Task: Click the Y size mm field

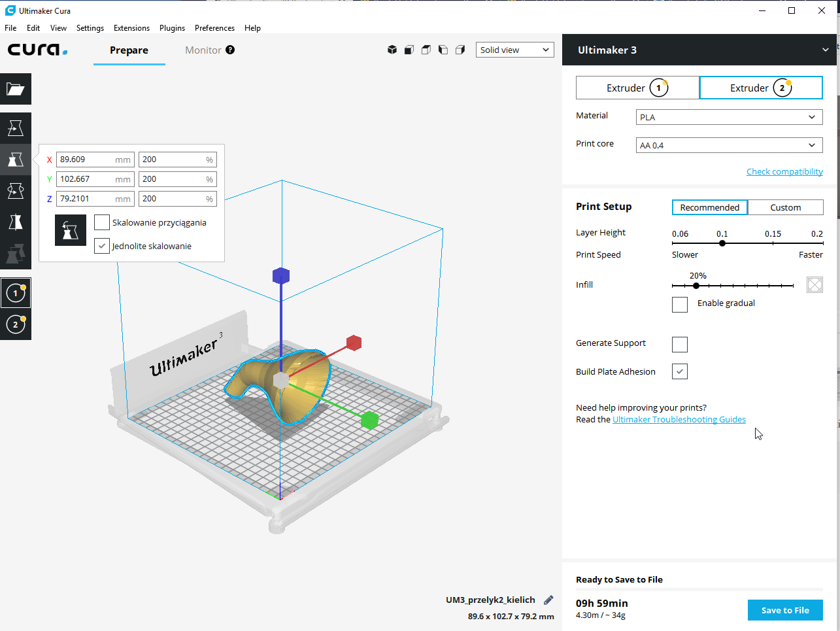Action: [x=95, y=179]
